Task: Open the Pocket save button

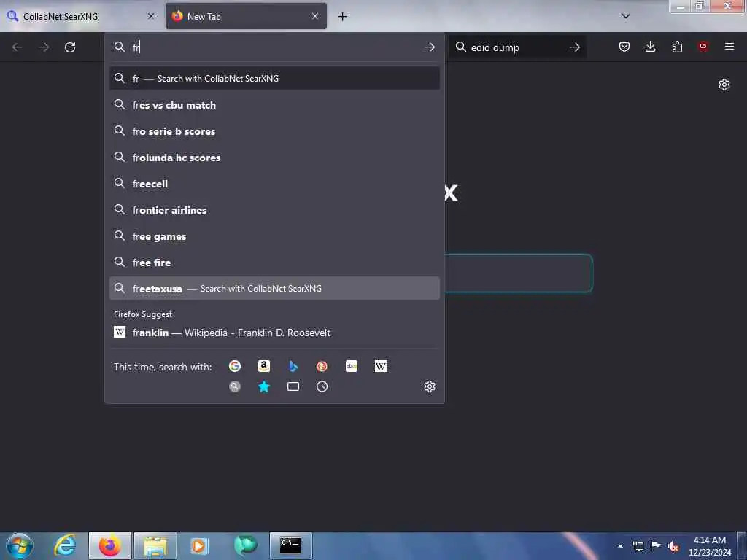Action: (624, 47)
